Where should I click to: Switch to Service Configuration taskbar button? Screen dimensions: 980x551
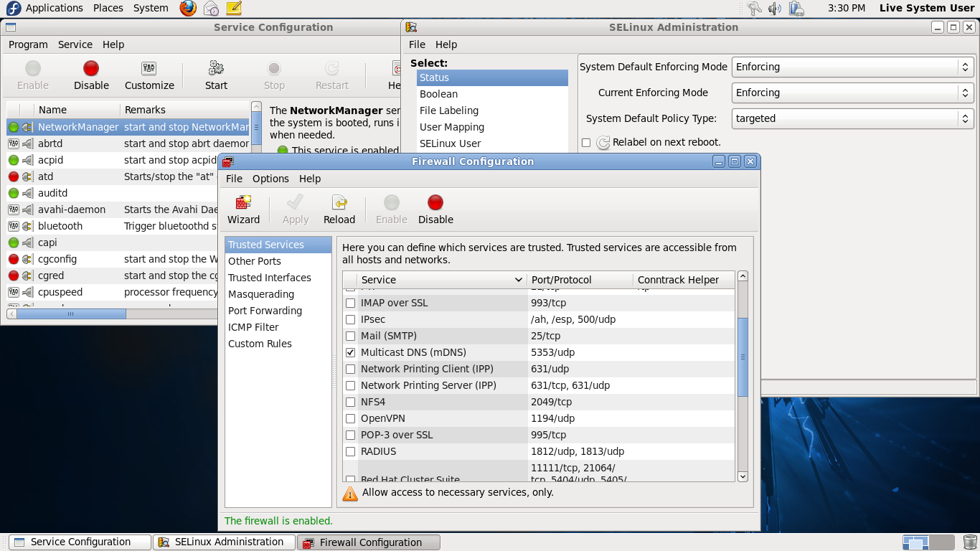tap(80, 542)
